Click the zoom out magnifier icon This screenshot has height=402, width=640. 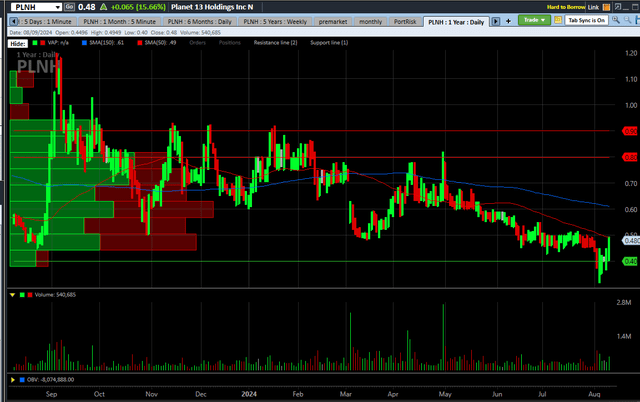[x=627, y=20]
